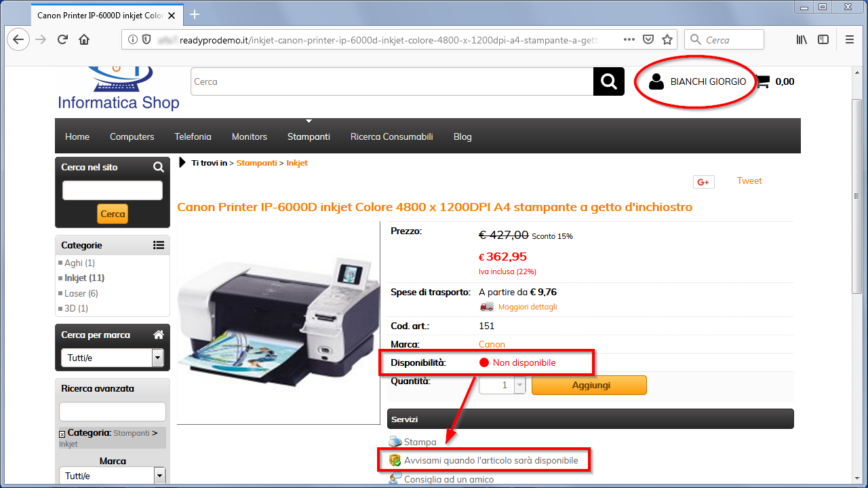Expand the Marca dropdown in Ricerca avanzata
868x488 pixels.
(160, 476)
